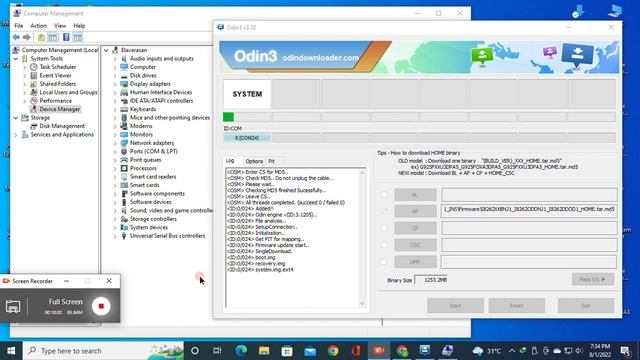Click the AP firmware file path field
This screenshot has height=360, width=640.
tap(529, 211)
